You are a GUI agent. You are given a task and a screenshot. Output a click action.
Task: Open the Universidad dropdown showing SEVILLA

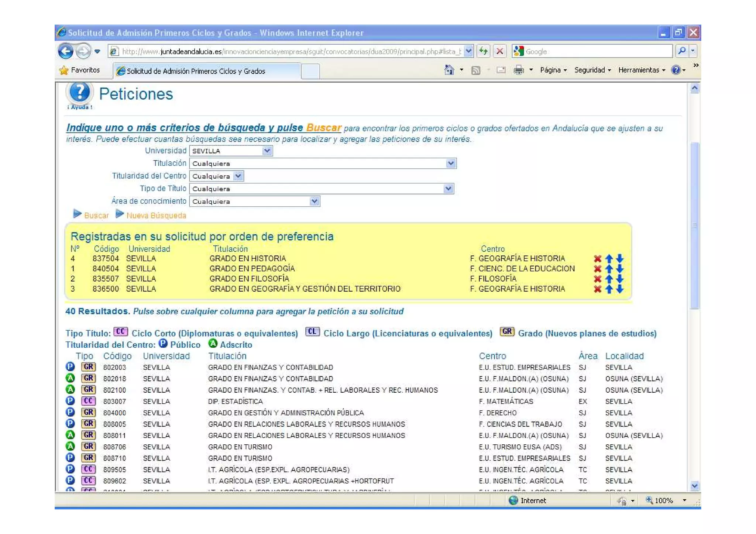coord(267,151)
